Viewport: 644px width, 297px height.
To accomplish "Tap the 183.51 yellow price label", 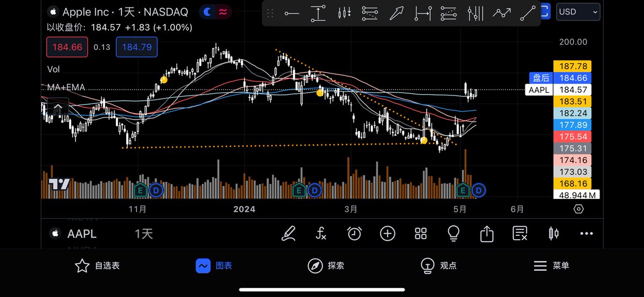I will pos(572,101).
